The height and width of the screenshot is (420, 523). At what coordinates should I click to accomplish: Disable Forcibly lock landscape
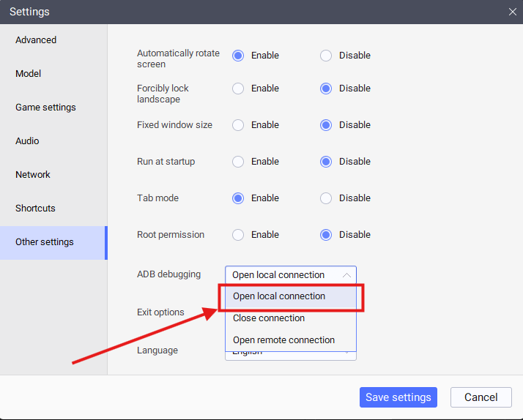coord(326,89)
